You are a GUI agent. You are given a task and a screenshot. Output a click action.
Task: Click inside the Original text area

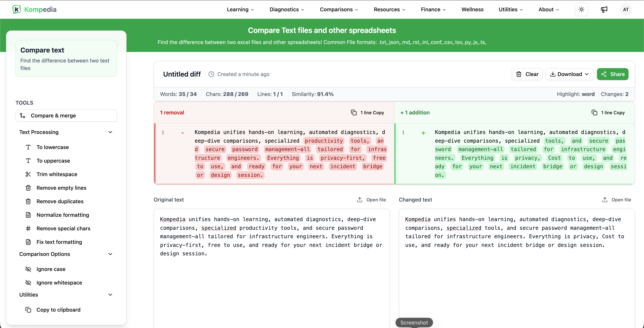[x=271, y=280]
